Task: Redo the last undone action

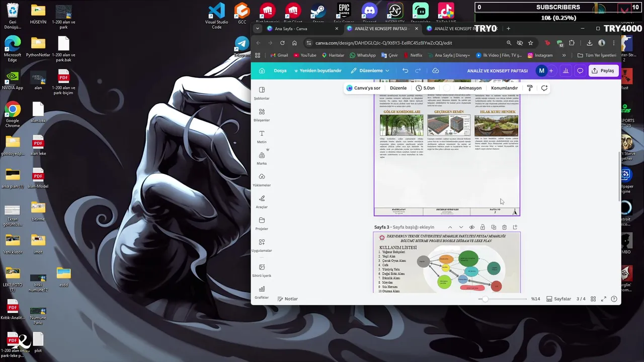Action: point(418,71)
